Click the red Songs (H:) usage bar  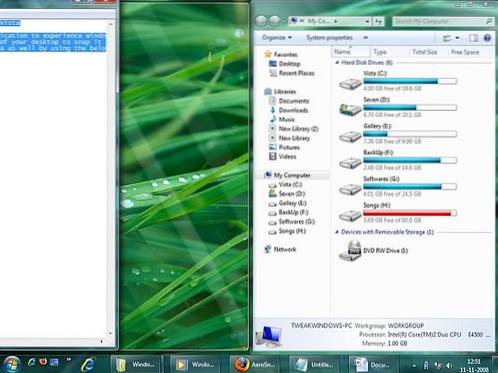coord(410,213)
